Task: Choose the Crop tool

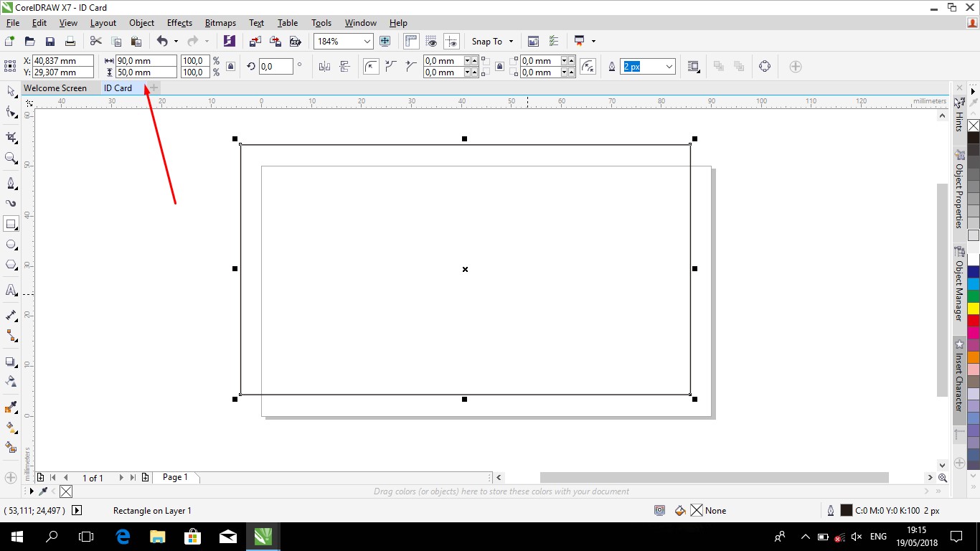Action: coord(11,137)
